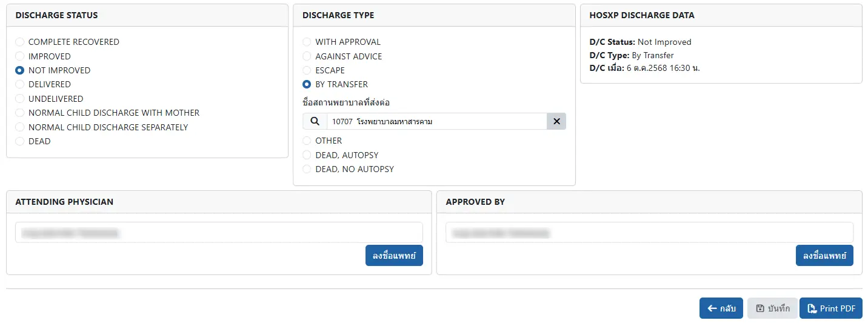Click the Attending Physician name field
Screen dimensions: 868x326
219,233
